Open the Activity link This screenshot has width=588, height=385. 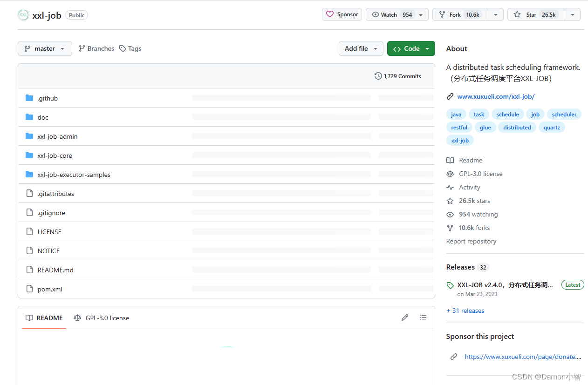tap(463, 187)
